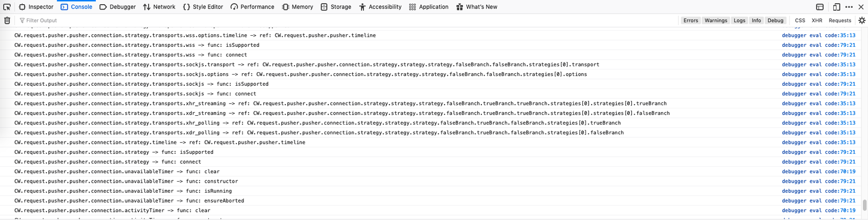Toggle the Errors filter
Viewport: 868px width, 220px height.
coord(690,21)
